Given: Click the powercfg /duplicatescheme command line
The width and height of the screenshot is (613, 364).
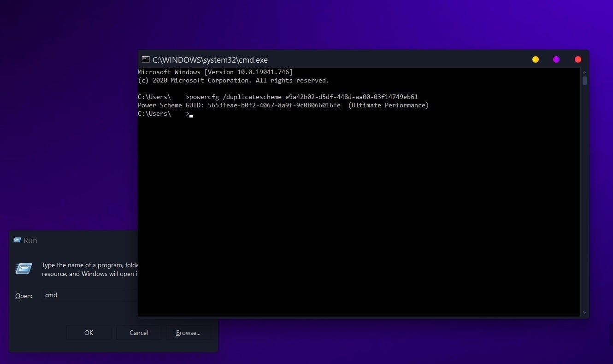Looking at the screenshot, I should click(x=302, y=97).
